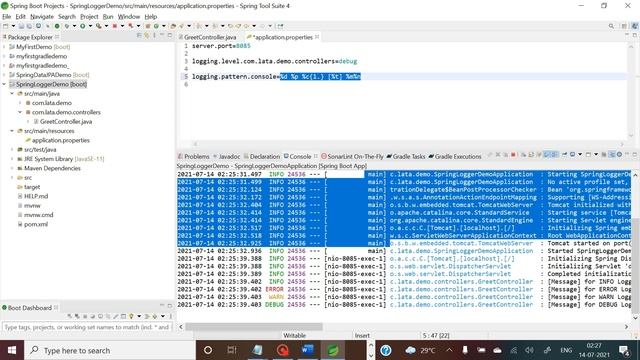The width and height of the screenshot is (640, 360).
Task: Toggle Word Wrap in console toolbar
Action: tap(539, 155)
